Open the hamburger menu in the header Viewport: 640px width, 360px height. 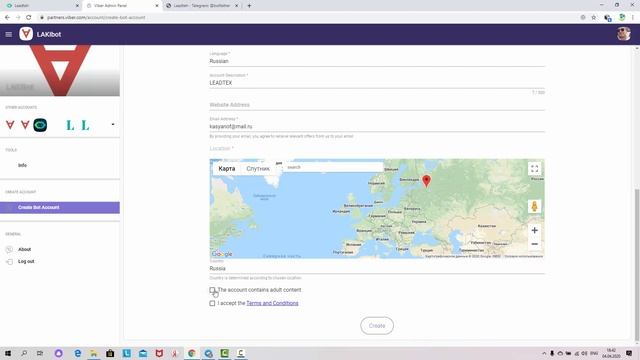coord(9,34)
